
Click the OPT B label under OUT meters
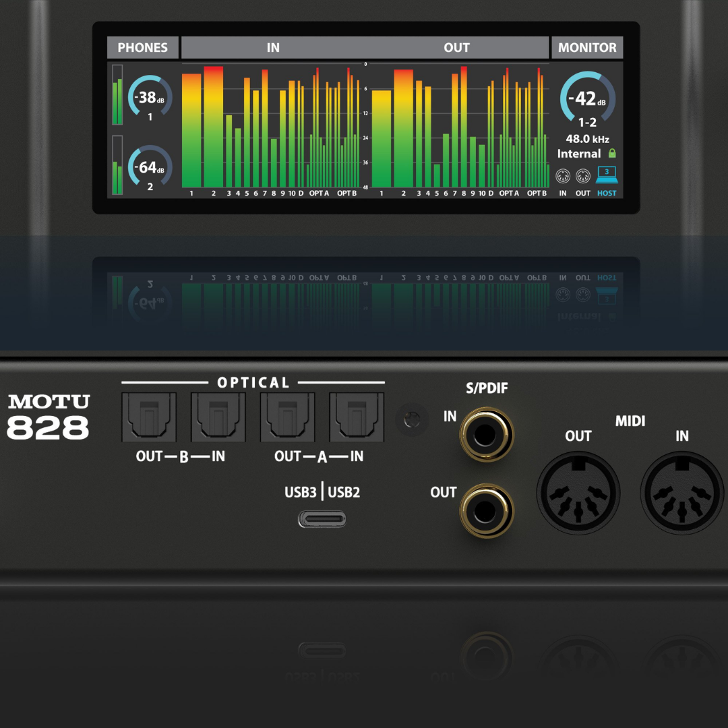tap(537, 193)
